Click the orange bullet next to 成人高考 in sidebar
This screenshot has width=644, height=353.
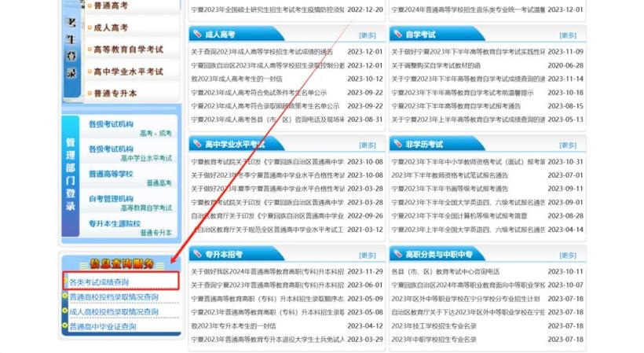coord(90,28)
